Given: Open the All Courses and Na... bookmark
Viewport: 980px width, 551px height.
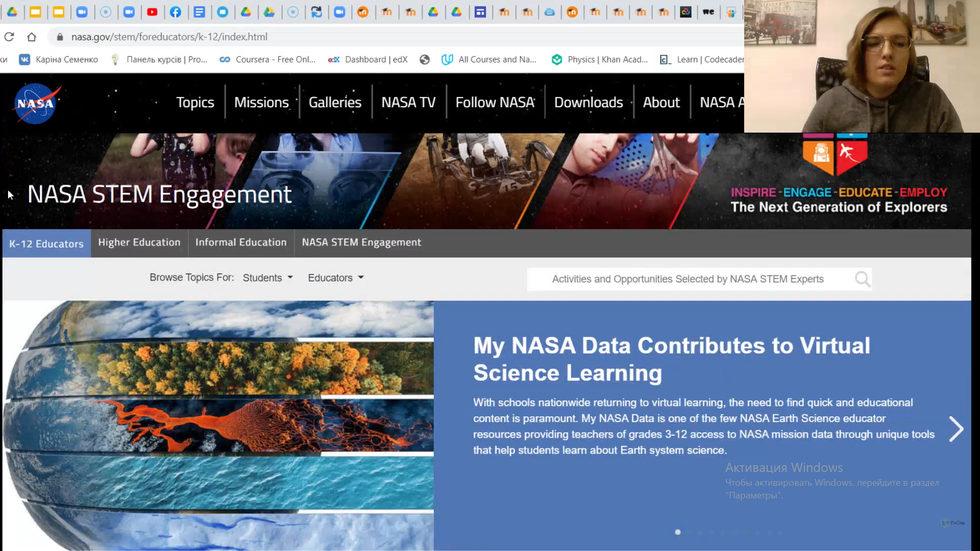Looking at the screenshot, I should [489, 59].
